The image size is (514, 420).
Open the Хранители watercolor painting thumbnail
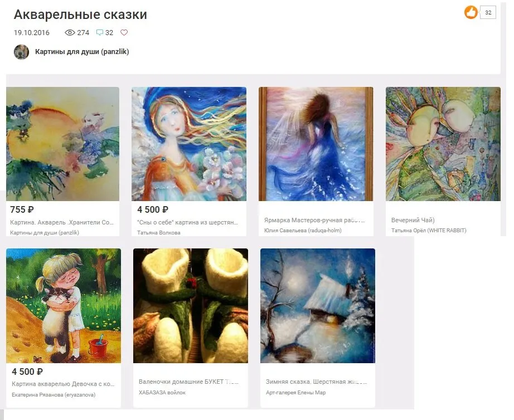[62, 144]
